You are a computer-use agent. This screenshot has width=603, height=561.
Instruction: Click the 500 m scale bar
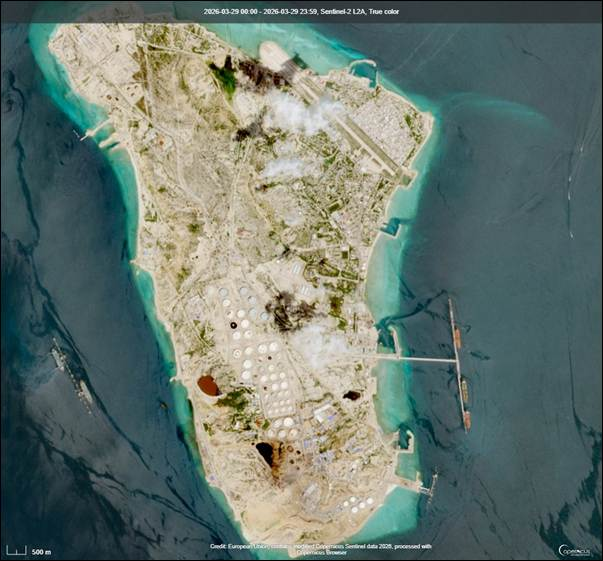pyautogui.click(x=28, y=551)
